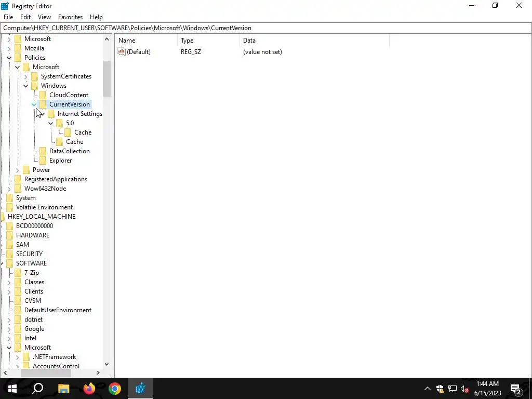Click the (value not set) data cell
The image size is (532, 399).
262,52
